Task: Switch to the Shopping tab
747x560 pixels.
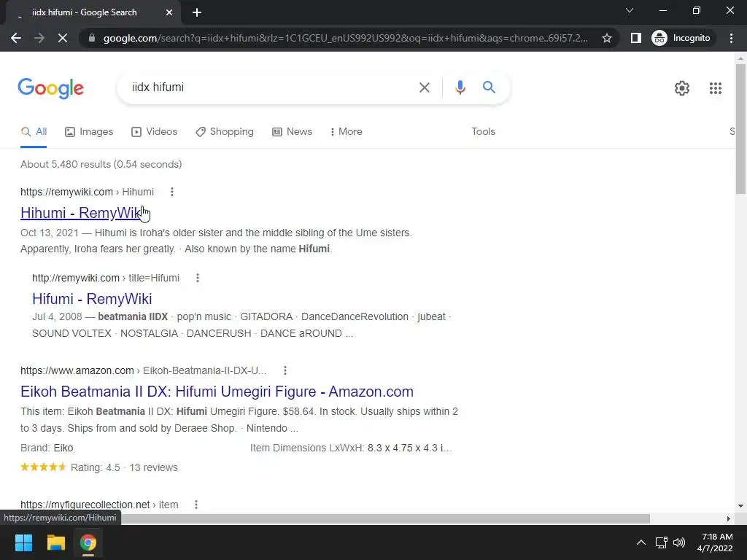Action: click(225, 132)
